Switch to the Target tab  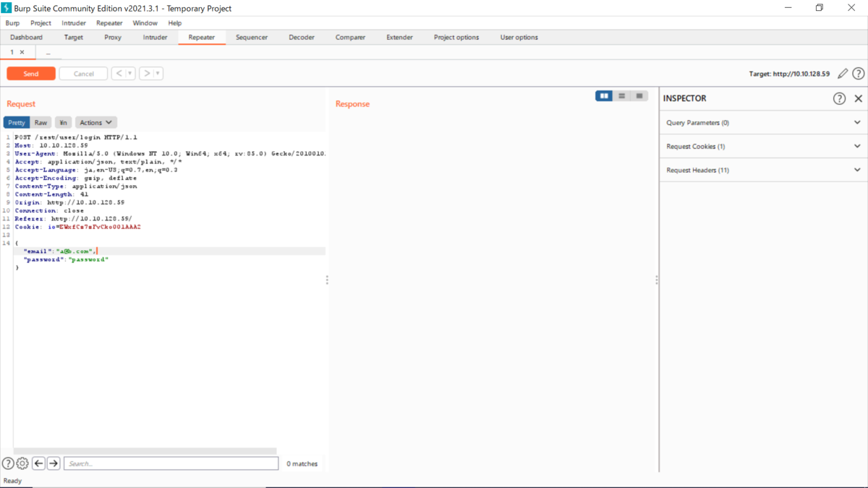[x=74, y=38]
